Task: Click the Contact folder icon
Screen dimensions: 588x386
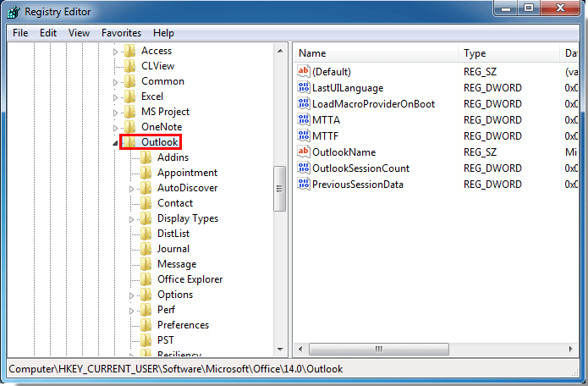Action: 146,203
